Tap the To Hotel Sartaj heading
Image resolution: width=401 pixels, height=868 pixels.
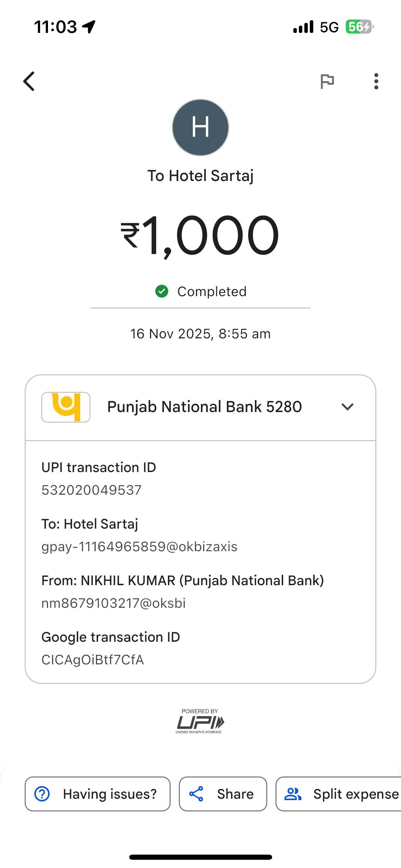pyautogui.click(x=200, y=176)
